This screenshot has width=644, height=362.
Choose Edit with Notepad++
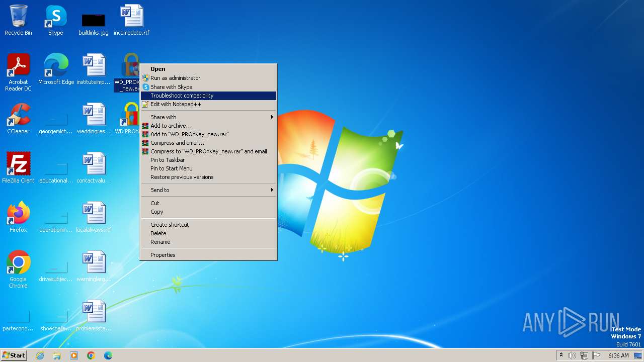[x=208, y=104]
